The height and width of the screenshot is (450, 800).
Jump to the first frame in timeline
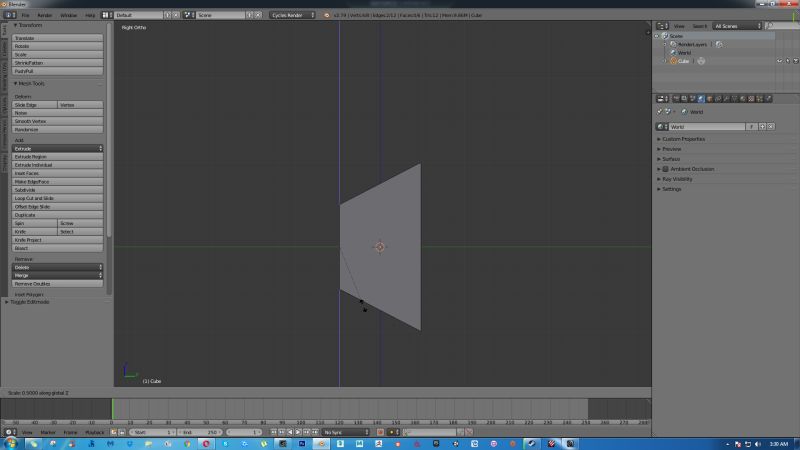click(273, 432)
